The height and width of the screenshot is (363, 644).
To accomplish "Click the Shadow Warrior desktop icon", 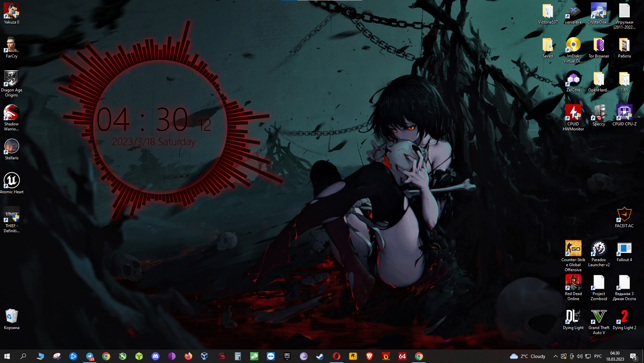I will (11, 118).
